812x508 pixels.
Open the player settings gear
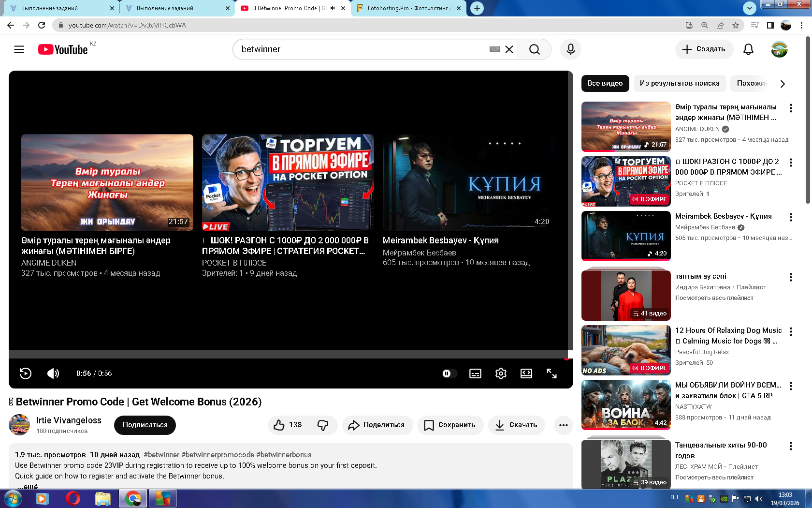pos(501,374)
